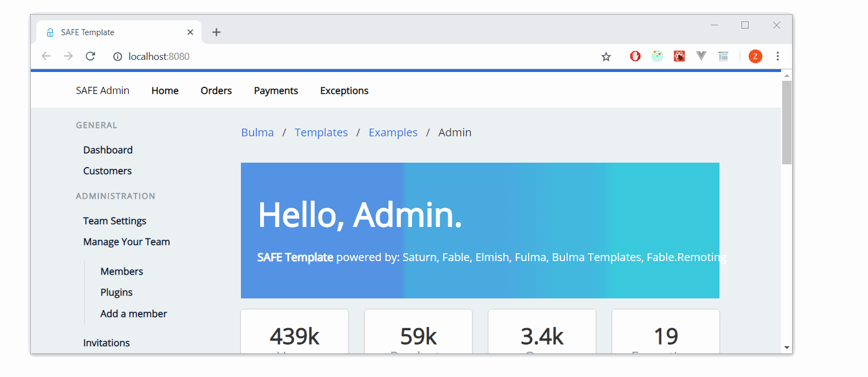Click the Bulma breadcrumb link
The width and height of the screenshot is (868, 377).
point(257,132)
